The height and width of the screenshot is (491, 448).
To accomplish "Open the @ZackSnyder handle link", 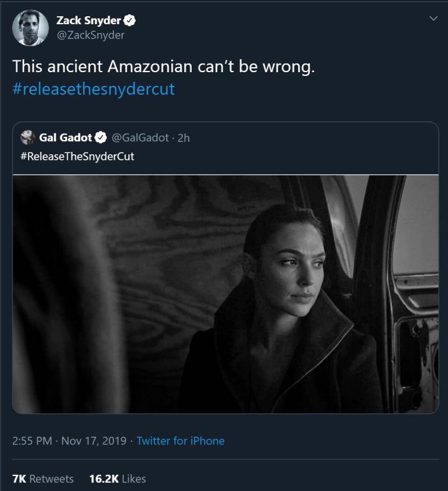I will [90, 35].
